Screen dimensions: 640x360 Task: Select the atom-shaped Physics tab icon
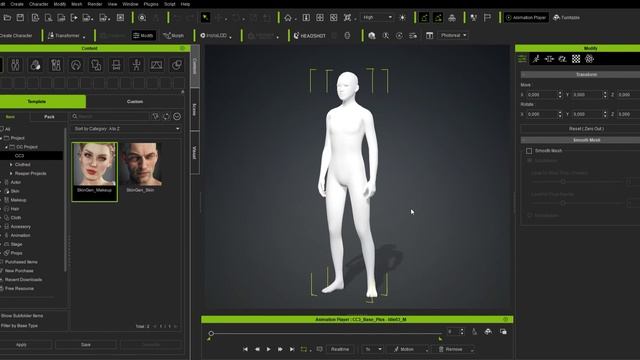coord(589,59)
